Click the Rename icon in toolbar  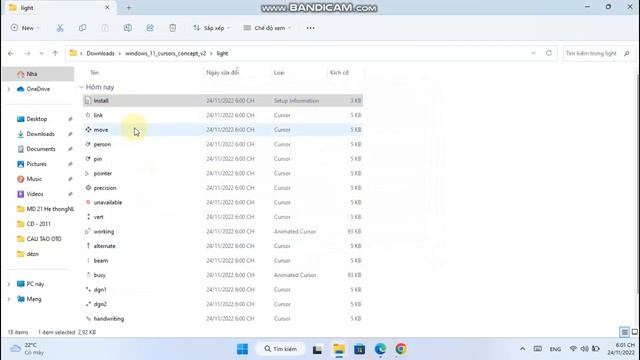coord(127,28)
